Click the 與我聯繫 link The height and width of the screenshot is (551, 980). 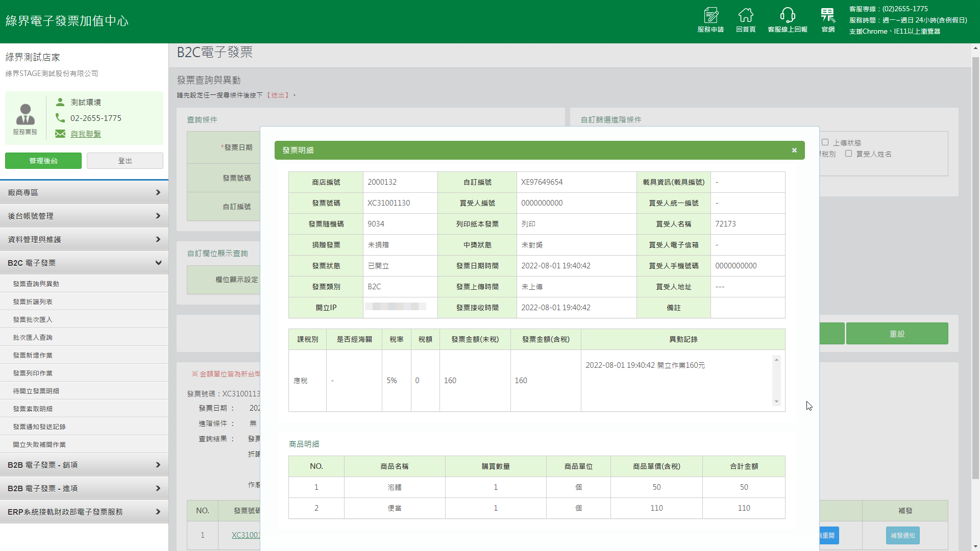point(86,134)
